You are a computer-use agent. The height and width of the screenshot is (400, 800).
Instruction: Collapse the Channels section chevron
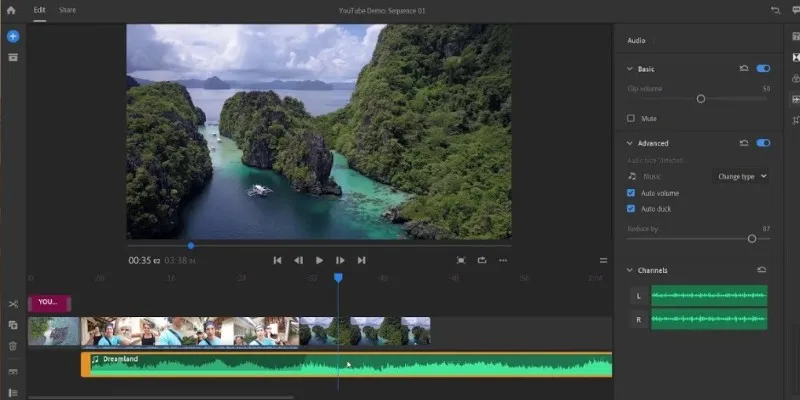(x=630, y=270)
